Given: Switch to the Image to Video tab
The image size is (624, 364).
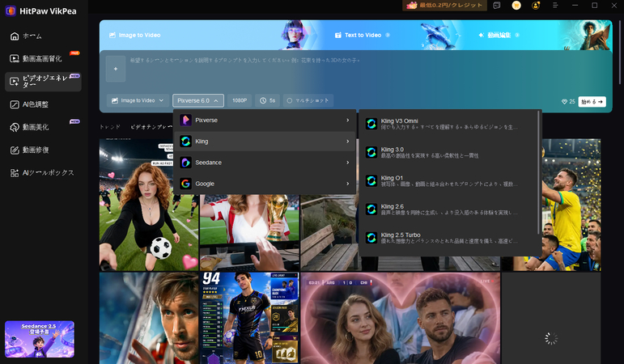Looking at the screenshot, I should pyautogui.click(x=135, y=35).
